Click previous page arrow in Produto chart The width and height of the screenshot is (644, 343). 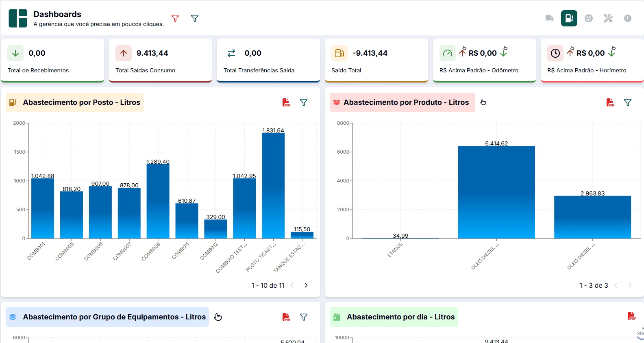pos(616,285)
